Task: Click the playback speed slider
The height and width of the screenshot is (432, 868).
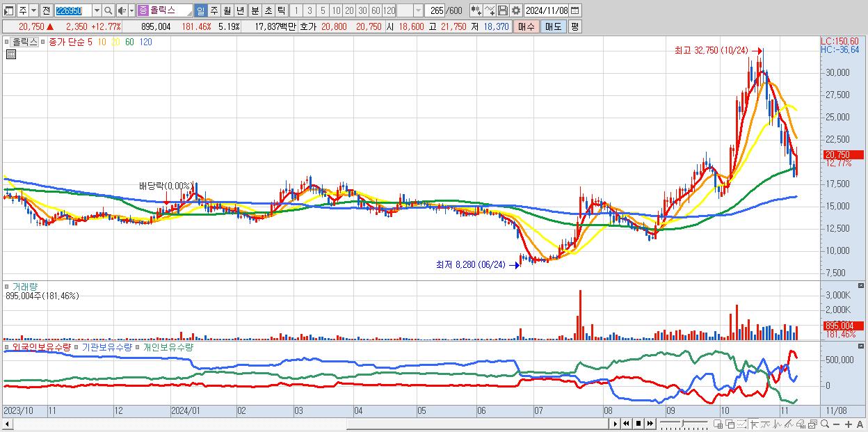Action: click(684, 424)
